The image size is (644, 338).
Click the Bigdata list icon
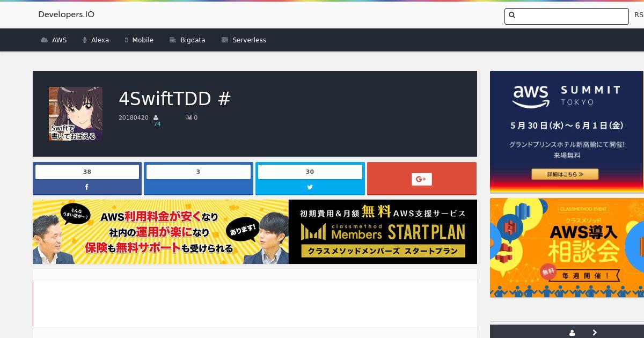tap(173, 40)
